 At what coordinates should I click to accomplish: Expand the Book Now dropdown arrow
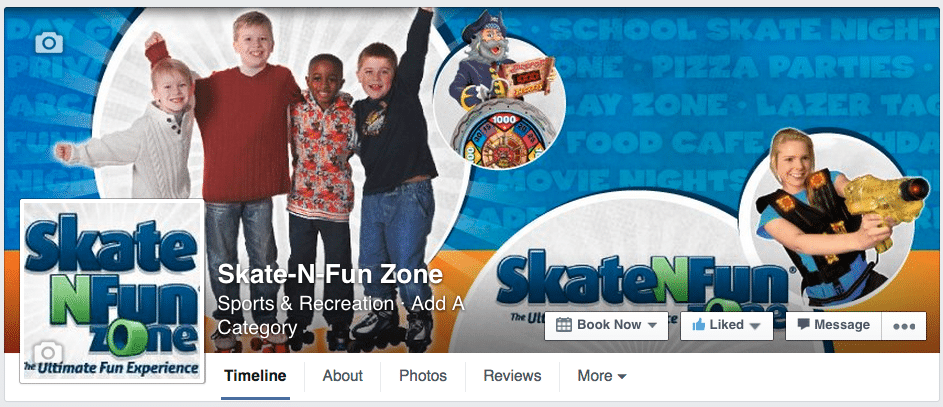[652, 326]
